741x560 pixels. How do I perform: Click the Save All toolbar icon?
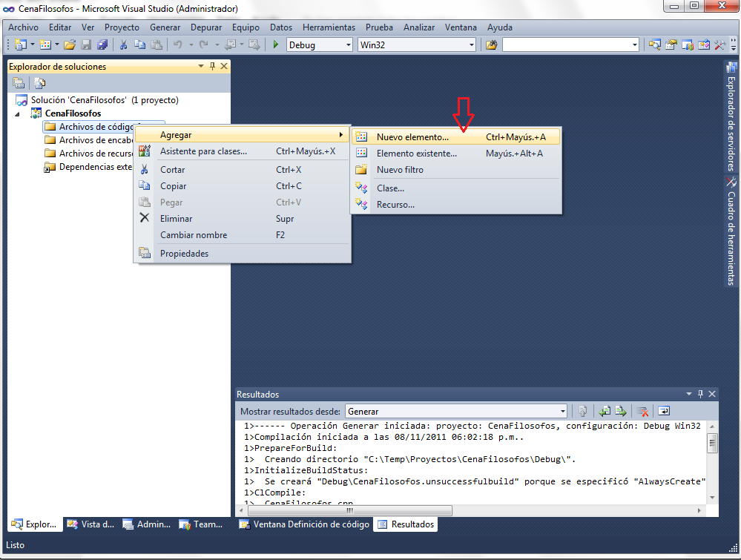click(x=102, y=45)
